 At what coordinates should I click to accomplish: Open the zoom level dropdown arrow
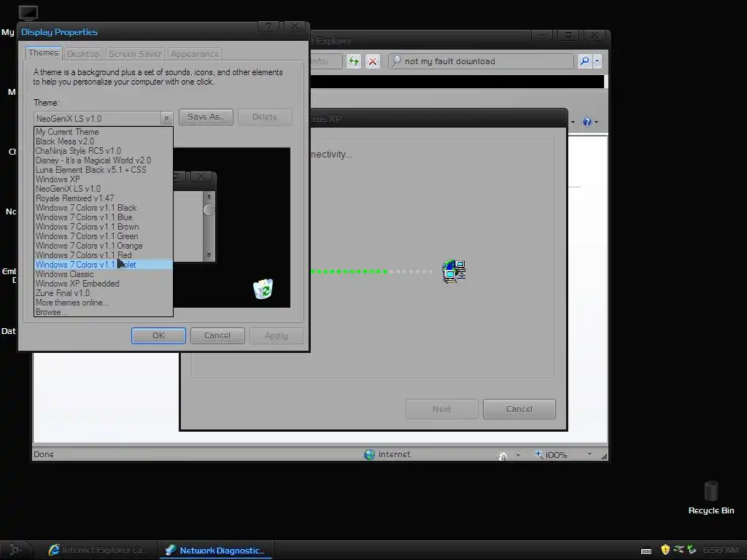(x=589, y=454)
